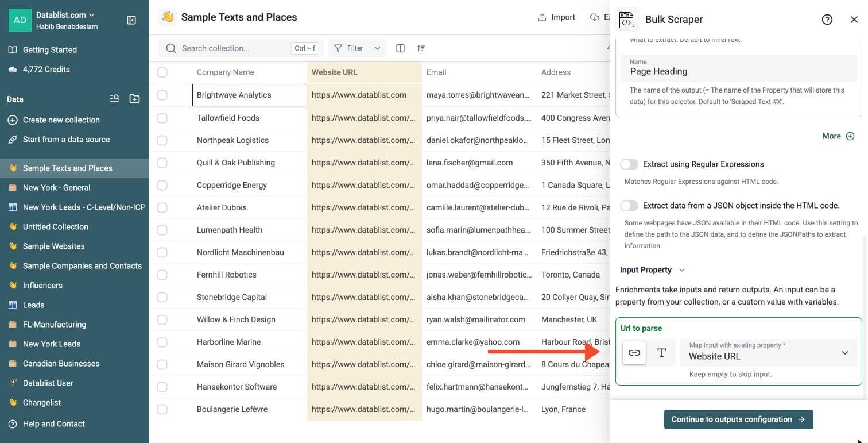
Task: Open the Datablist.com workspace dropdown
Action: [65, 15]
